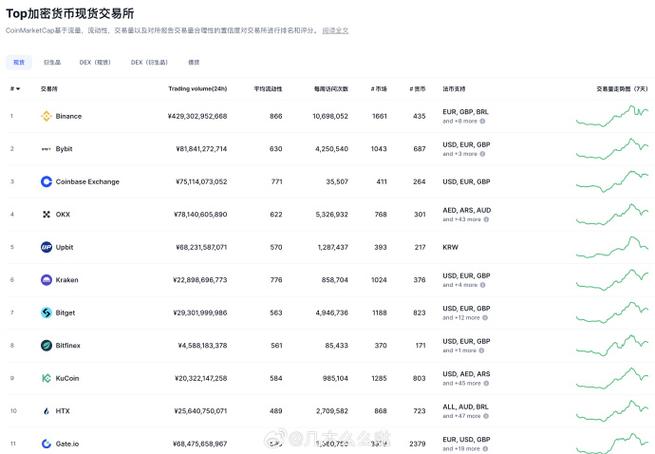Open the Kraken exchange name link

[x=67, y=280]
